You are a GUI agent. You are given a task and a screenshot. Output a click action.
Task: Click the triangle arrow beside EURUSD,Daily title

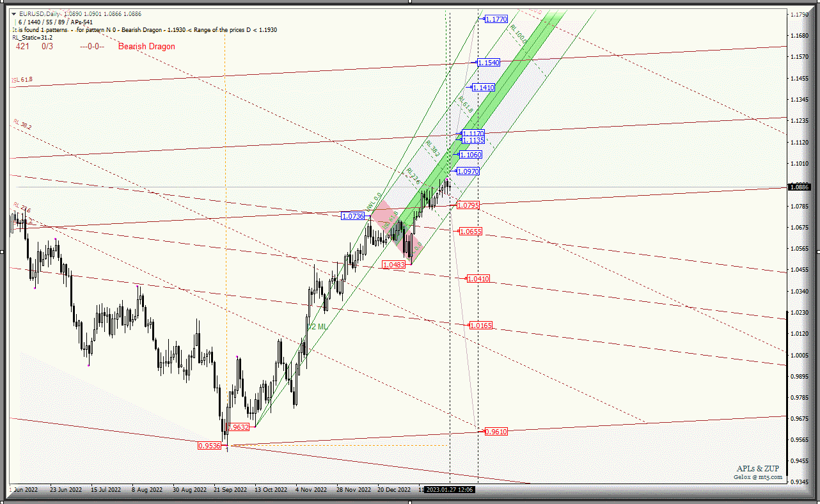(15, 13)
